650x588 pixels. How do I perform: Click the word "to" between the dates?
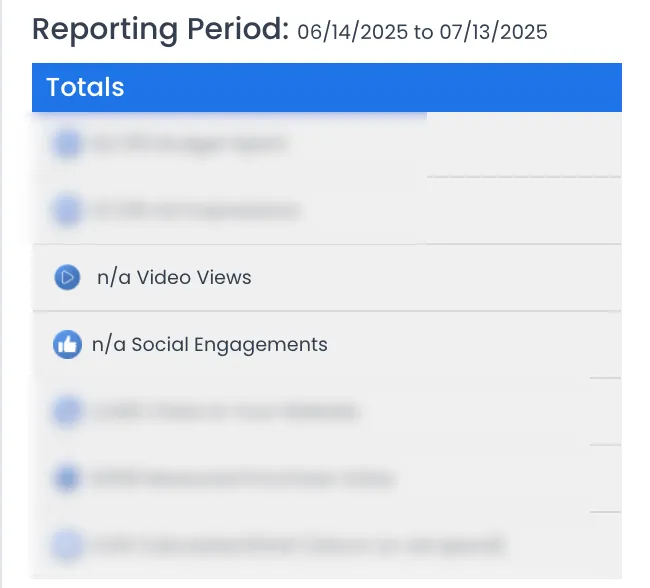pos(424,32)
